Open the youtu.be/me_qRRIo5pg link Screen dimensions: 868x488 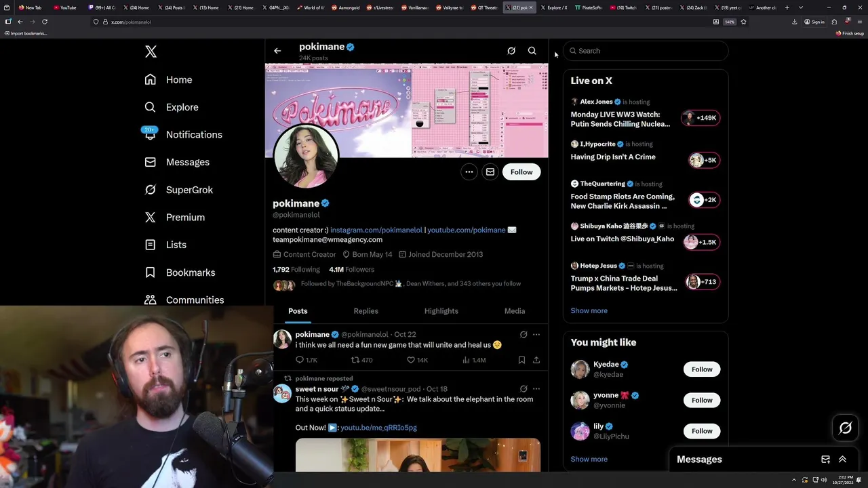(x=378, y=428)
